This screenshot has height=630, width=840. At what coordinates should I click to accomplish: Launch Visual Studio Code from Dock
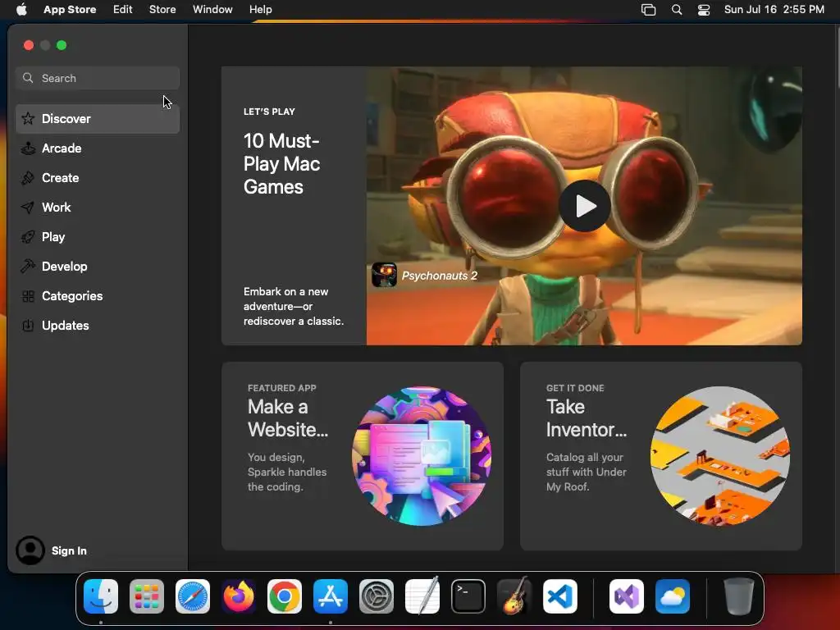(x=559, y=596)
